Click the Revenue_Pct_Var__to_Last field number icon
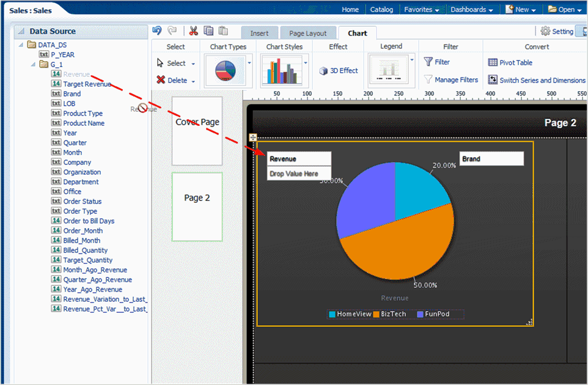588x385 pixels. [x=56, y=309]
